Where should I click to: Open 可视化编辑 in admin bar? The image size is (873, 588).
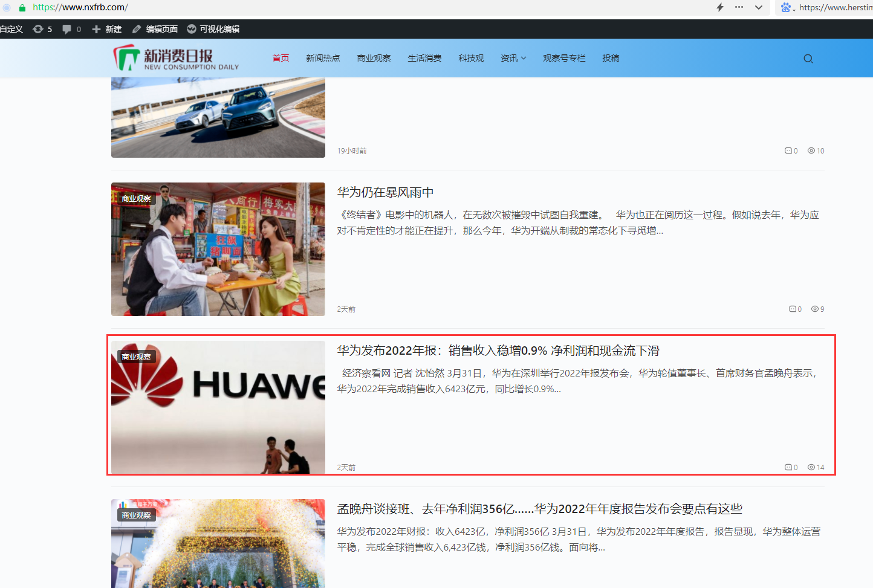[213, 29]
